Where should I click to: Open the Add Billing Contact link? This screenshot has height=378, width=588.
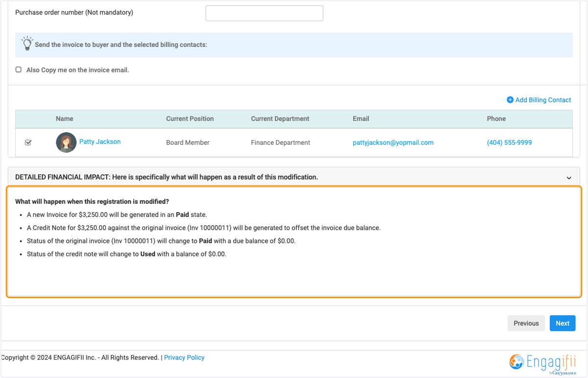click(x=543, y=100)
